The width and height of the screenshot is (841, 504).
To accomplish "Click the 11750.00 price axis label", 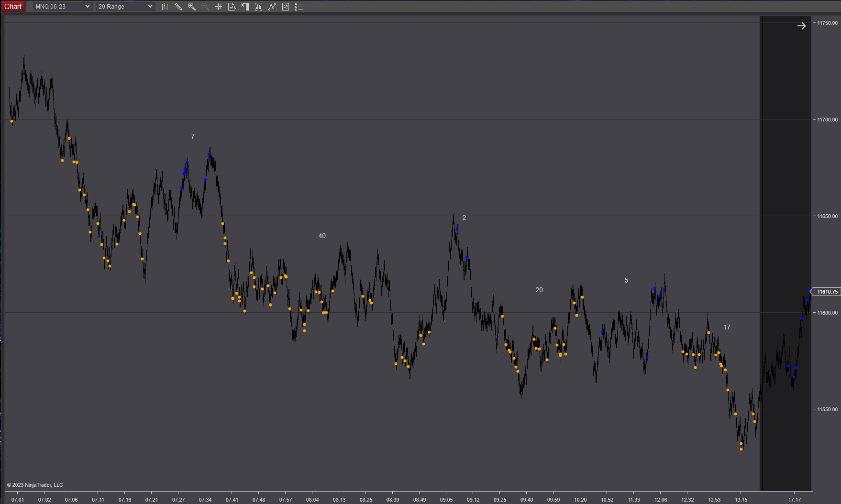I will (828, 23).
